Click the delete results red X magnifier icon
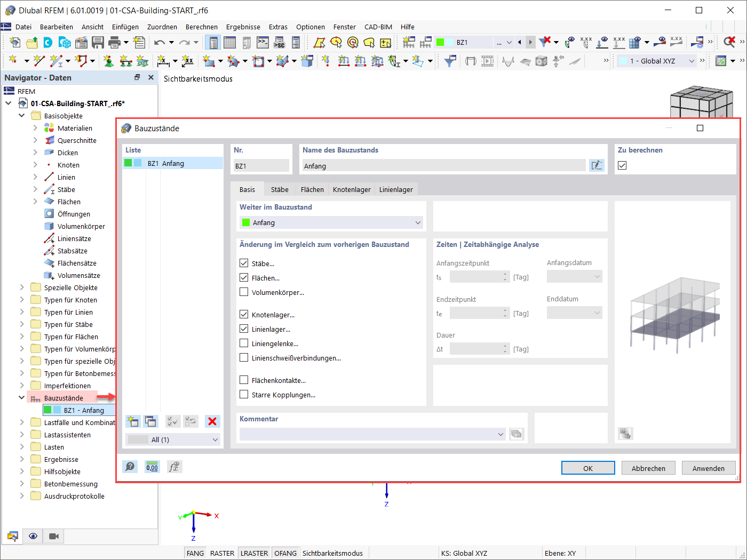The height and width of the screenshot is (560, 747). point(729,42)
